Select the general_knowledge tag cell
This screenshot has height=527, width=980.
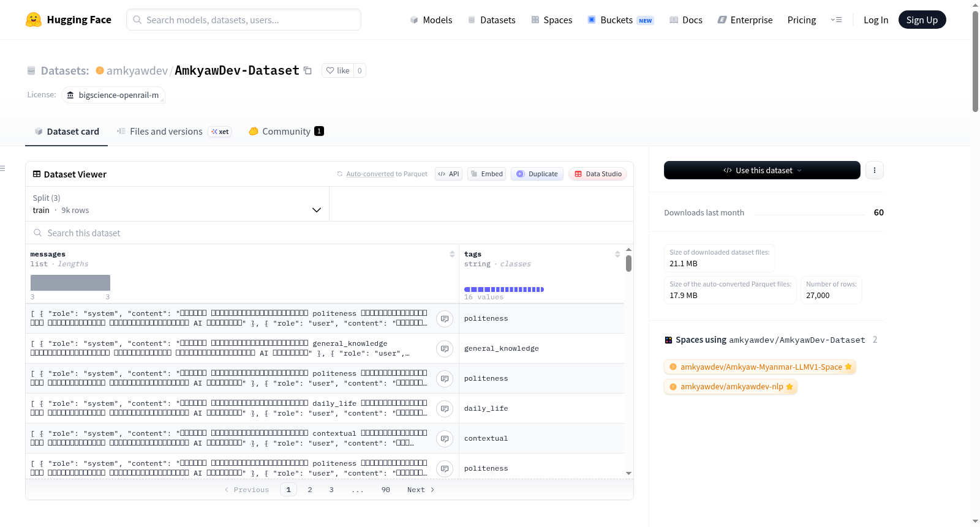click(541, 348)
